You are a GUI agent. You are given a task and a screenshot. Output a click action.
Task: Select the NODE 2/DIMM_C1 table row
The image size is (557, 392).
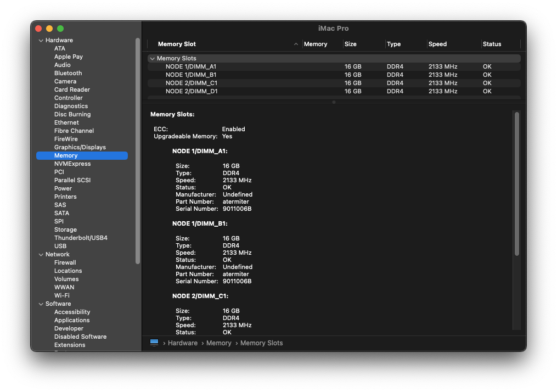tap(334, 83)
